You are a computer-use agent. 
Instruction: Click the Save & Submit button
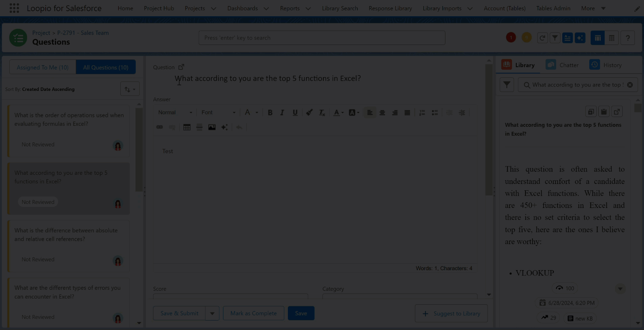[x=179, y=313]
